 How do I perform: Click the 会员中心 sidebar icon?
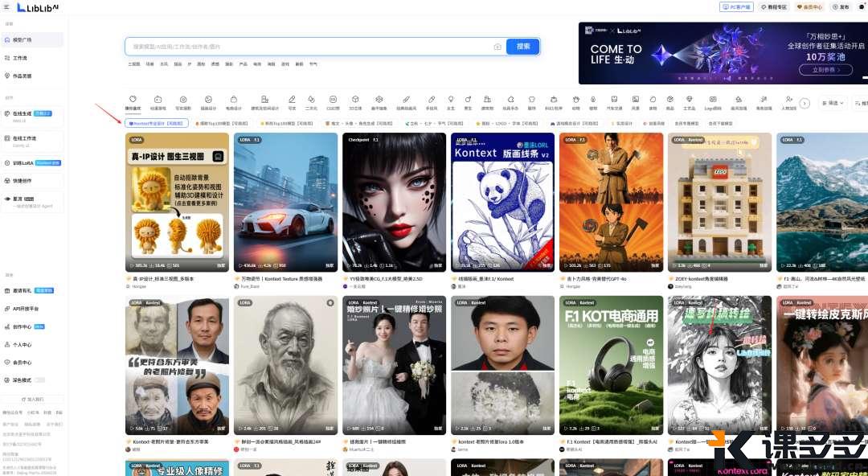[x=7, y=363]
